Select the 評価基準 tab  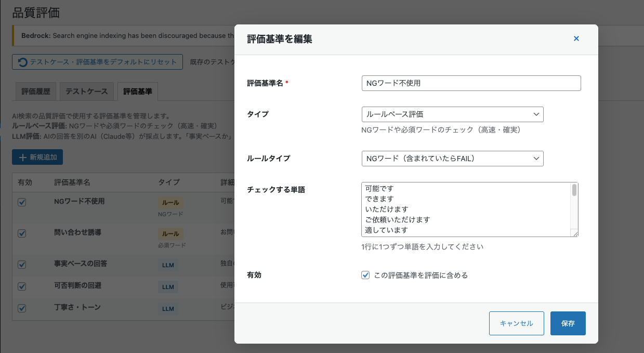click(138, 91)
